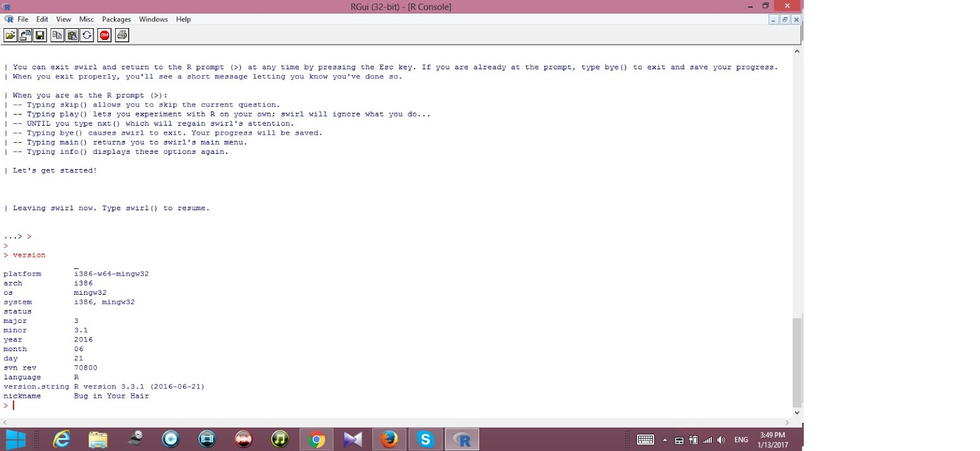Click the Copy toolbar icon
Viewport: 980px width, 451px height.
[x=57, y=36]
